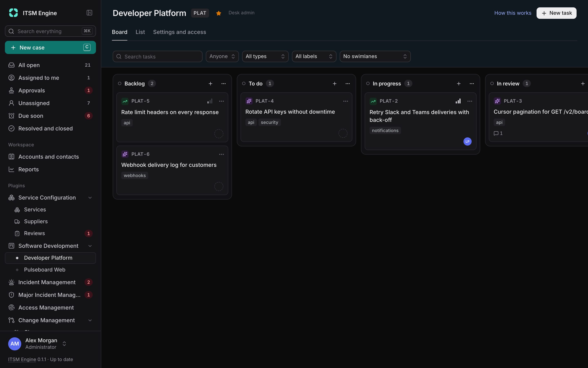Open Approvals in sidebar
Screen dimensions: 588x368
pos(50,90)
